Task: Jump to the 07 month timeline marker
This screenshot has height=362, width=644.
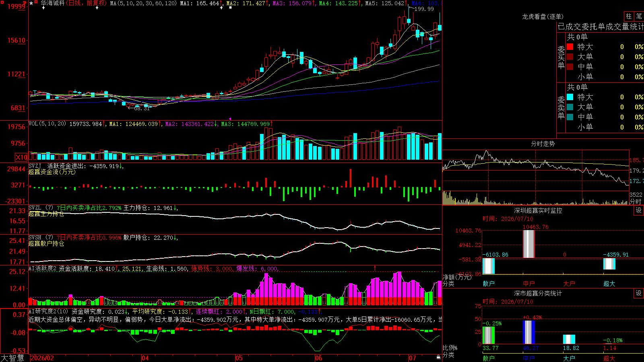Action: click(413, 358)
